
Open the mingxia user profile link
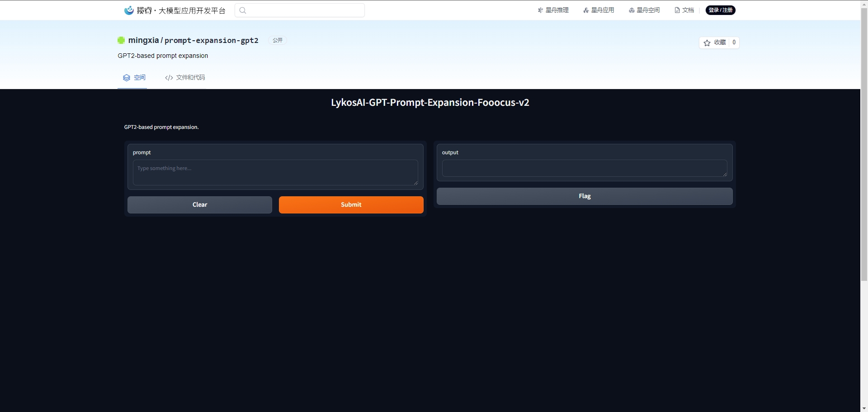pos(143,40)
